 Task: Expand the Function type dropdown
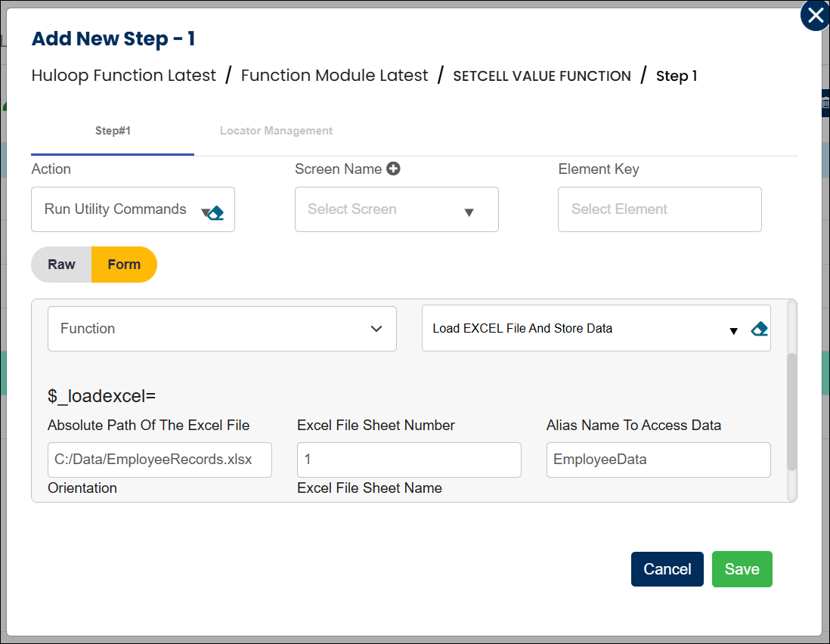(x=221, y=329)
